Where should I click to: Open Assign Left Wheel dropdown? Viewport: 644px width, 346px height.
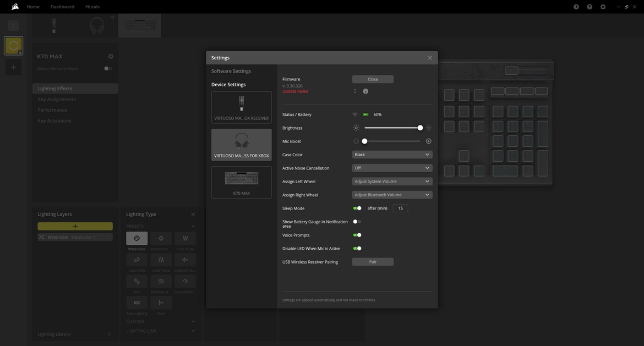[392, 182]
